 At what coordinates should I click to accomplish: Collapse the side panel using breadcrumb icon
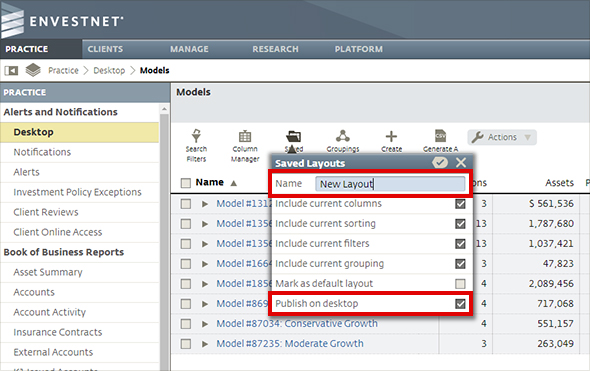(x=11, y=70)
